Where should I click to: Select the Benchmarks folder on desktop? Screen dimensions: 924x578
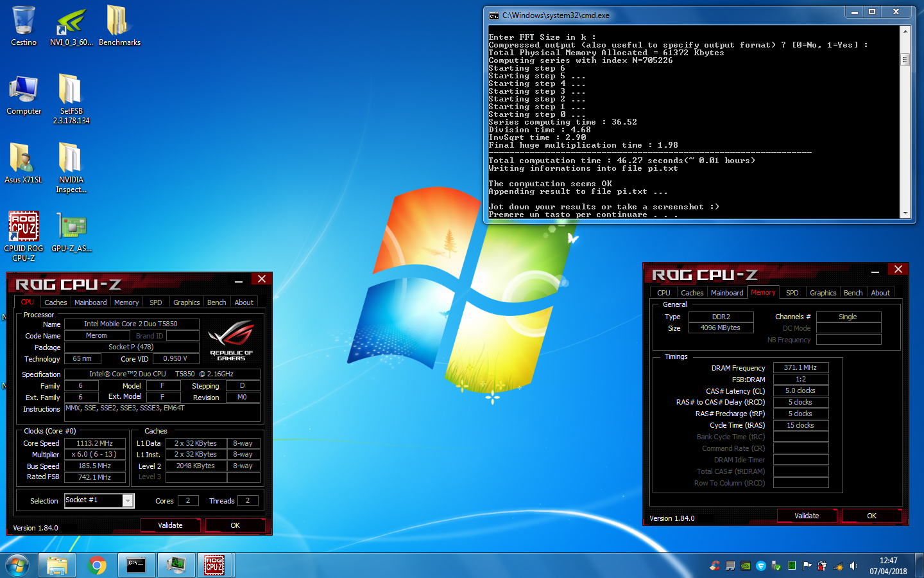coord(119,26)
